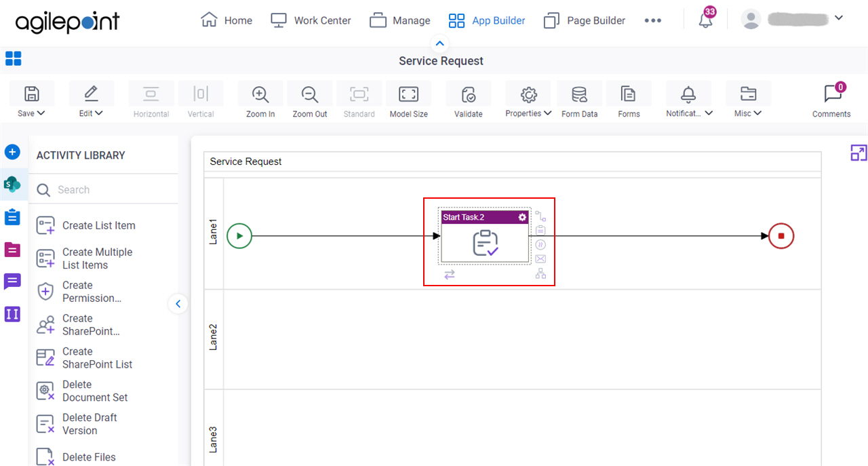Click the hierarchy icon beside Start Task.2

[x=540, y=273]
